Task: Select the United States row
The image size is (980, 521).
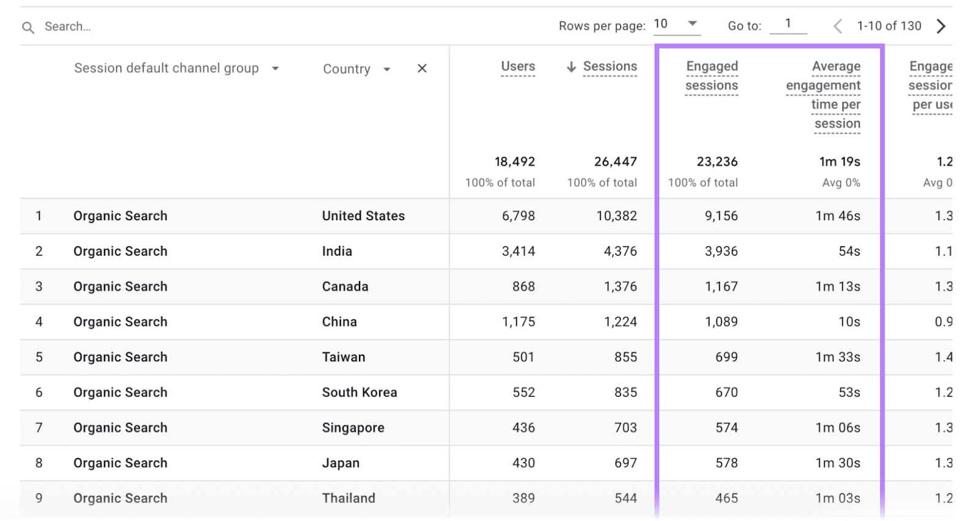Action: pos(363,216)
